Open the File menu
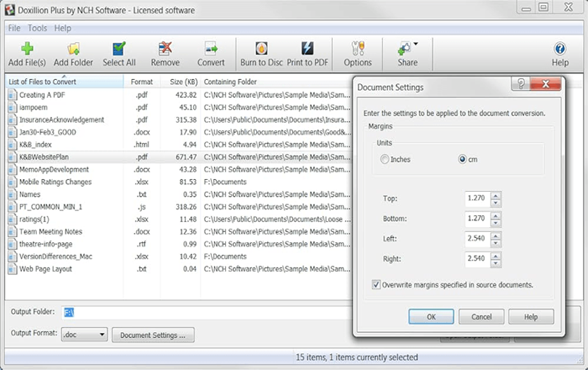 tap(14, 28)
